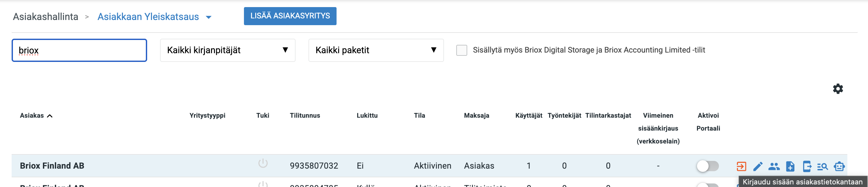Click inside the briox search field
Image resolution: width=868 pixels, height=187 pixels.
point(79,50)
